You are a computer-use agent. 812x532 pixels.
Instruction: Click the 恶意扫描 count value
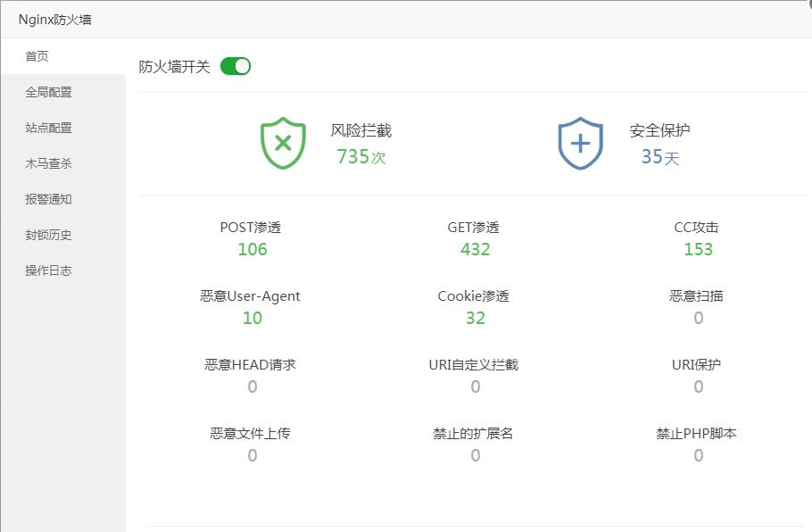click(698, 318)
